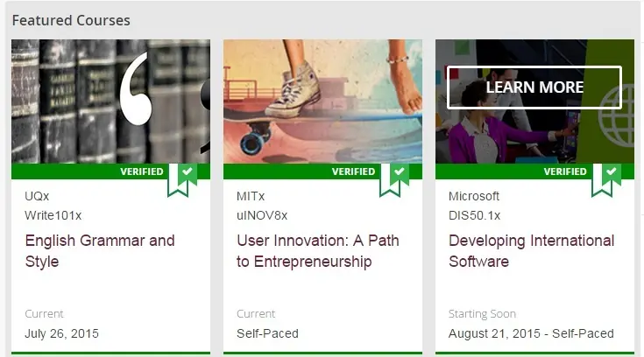This screenshot has height=357, width=644.
Task: Click VERIFIED badge on Microsoft course
Action: pyautogui.click(x=565, y=171)
